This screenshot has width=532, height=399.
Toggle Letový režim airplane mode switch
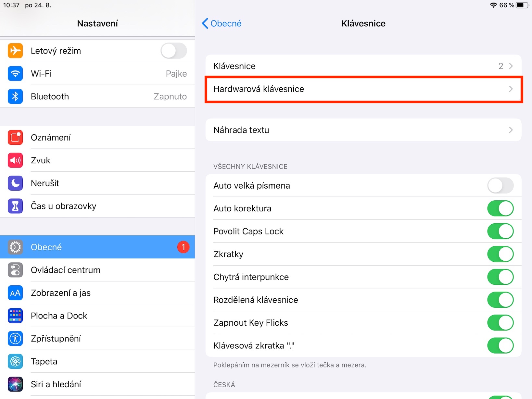[x=174, y=51]
